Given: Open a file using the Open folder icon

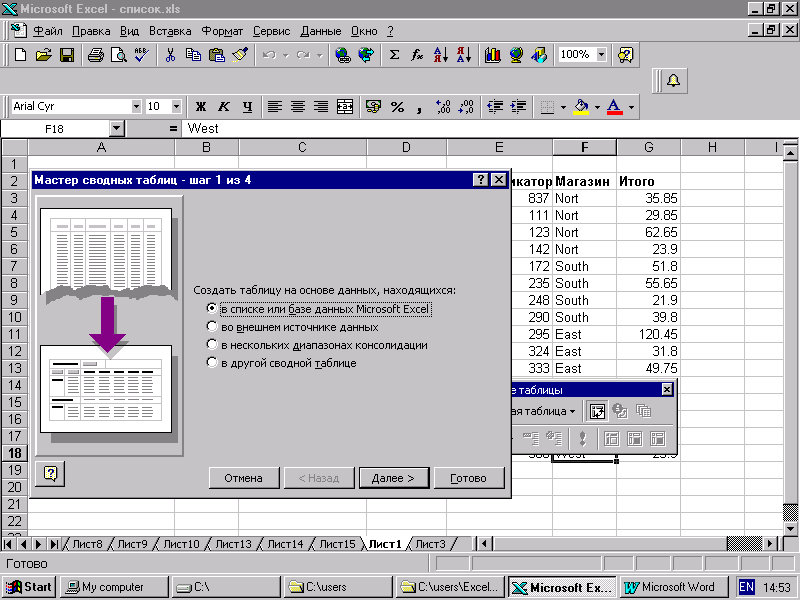Looking at the screenshot, I should pos(43,55).
